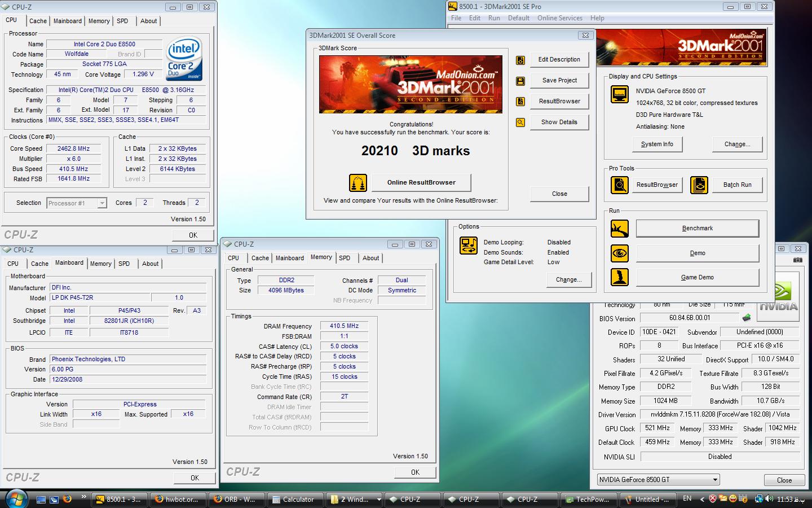Expand the quick launch overflow chevron
This screenshot has width=812, height=508.
[x=83, y=497]
